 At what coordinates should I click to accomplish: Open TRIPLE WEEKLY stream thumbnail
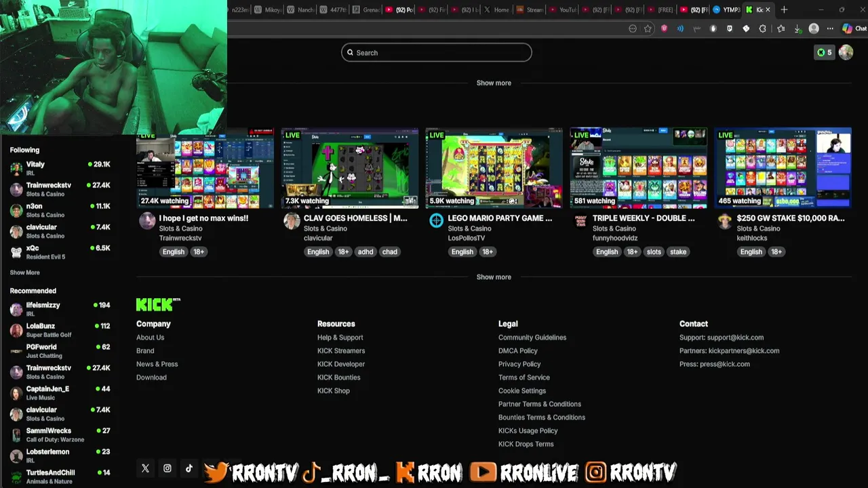pyautogui.click(x=639, y=167)
